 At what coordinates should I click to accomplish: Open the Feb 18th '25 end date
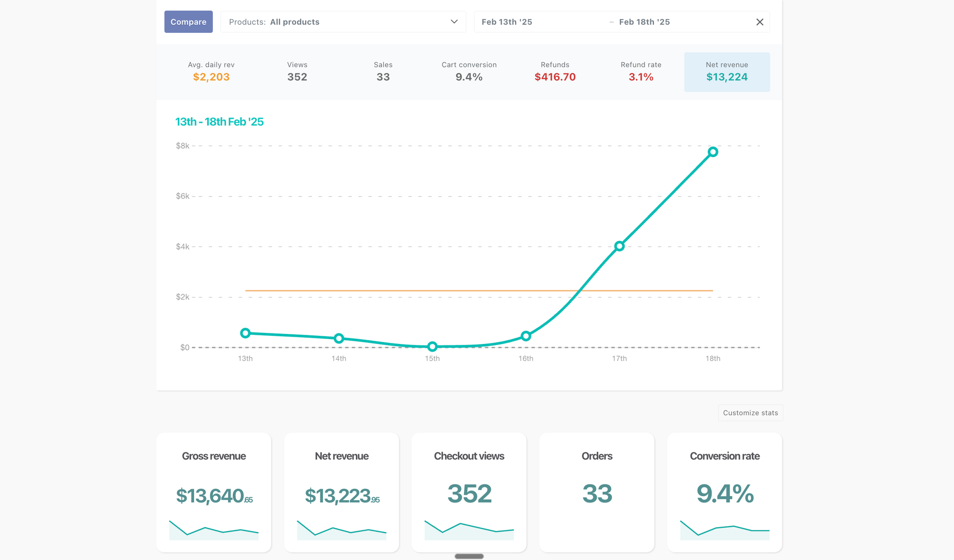(644, 22)
